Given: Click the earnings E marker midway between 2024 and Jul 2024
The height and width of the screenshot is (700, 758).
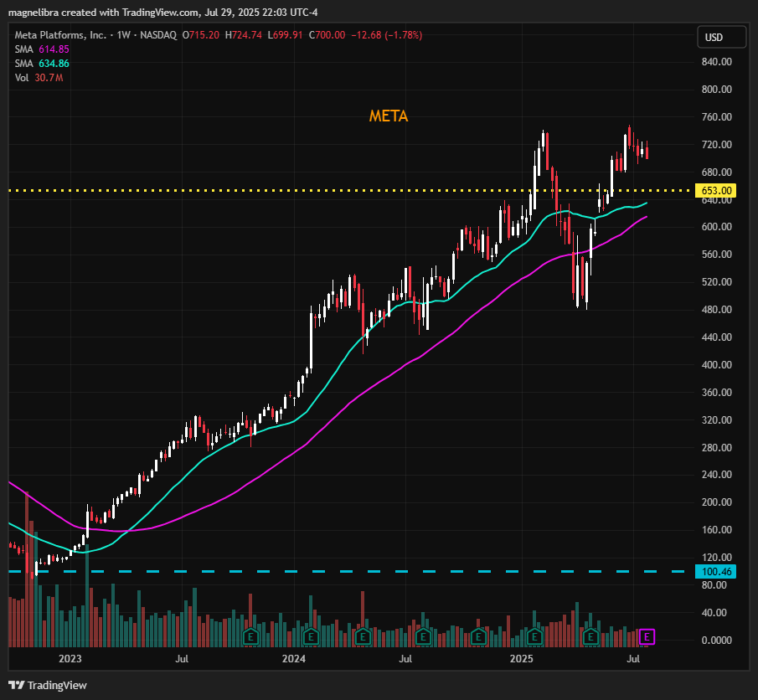Looking at the screenshot, I should click(363, 636).
